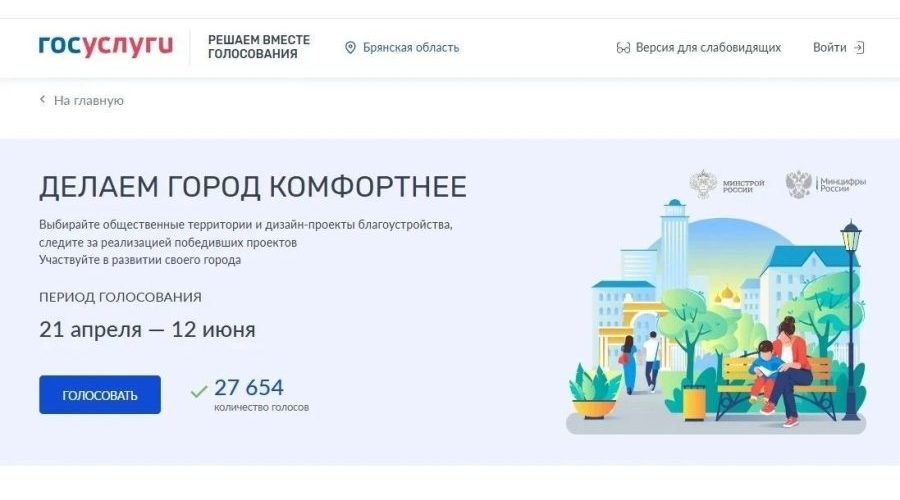Click the location pin icon
This screenshot has height=500, width=900.
point(350,47)
